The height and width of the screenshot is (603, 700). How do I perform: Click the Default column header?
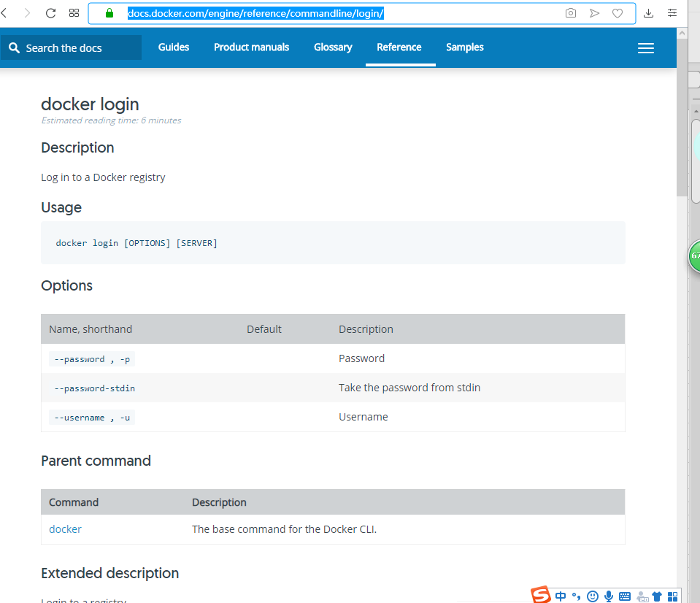click(264, 329)
